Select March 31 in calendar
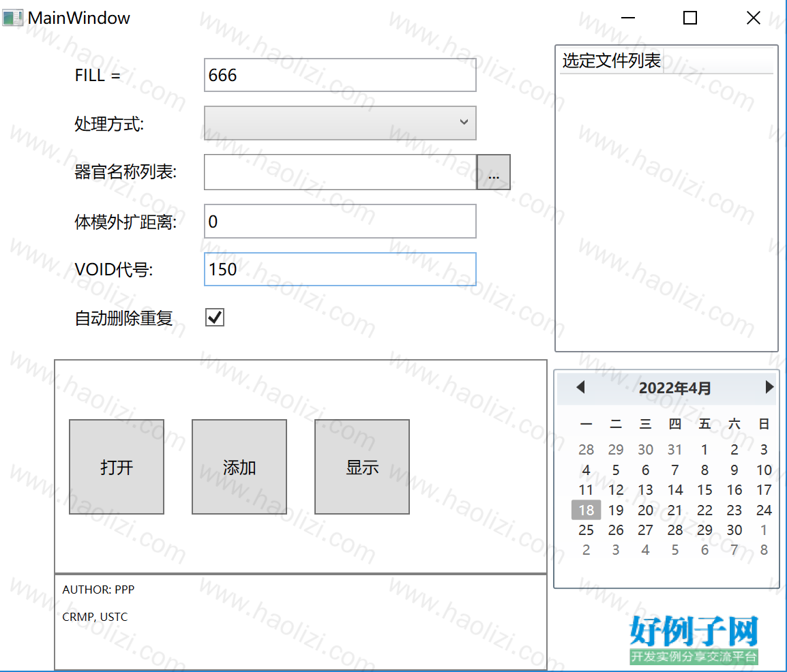787x672 pixels. (675, 450)
